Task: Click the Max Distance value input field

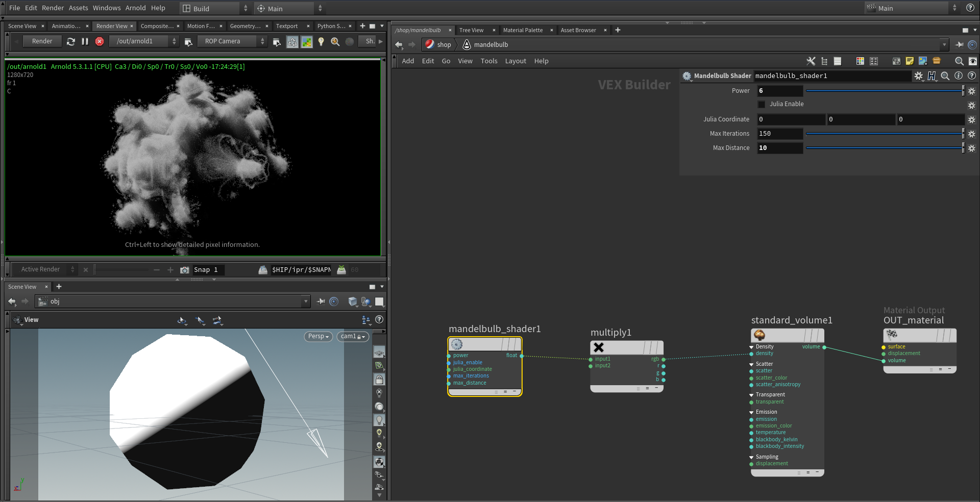Action: [779, 148]
